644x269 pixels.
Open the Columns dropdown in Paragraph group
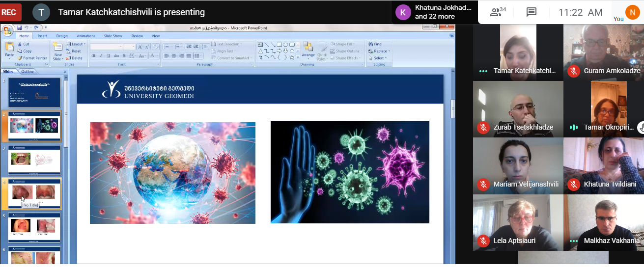point(198,55)
